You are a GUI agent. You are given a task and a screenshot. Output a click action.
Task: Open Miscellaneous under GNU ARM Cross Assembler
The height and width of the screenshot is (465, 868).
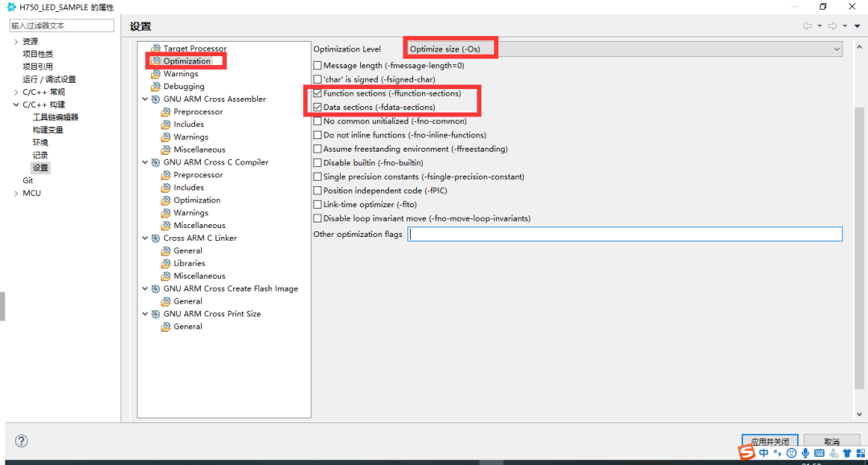[199, 149]
